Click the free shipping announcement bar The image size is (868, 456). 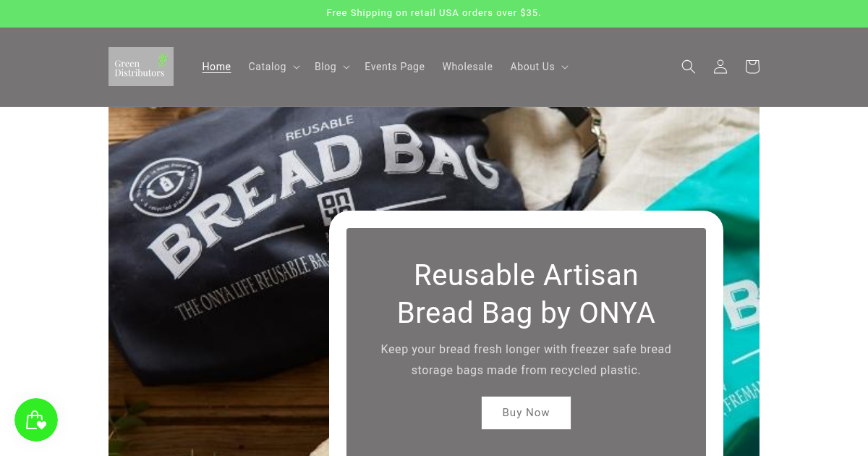pos(434,13)
